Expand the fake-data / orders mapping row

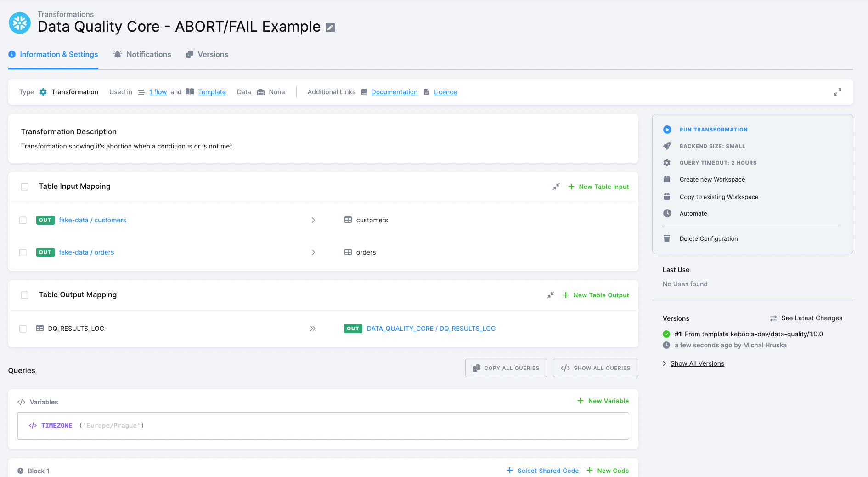click(x=313, y=252)
